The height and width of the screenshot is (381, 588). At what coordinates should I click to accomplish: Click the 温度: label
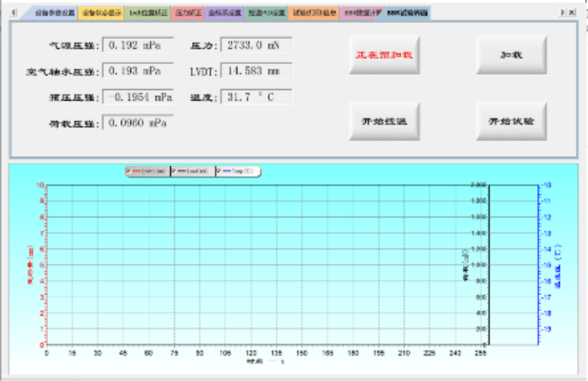click(204, 98)
